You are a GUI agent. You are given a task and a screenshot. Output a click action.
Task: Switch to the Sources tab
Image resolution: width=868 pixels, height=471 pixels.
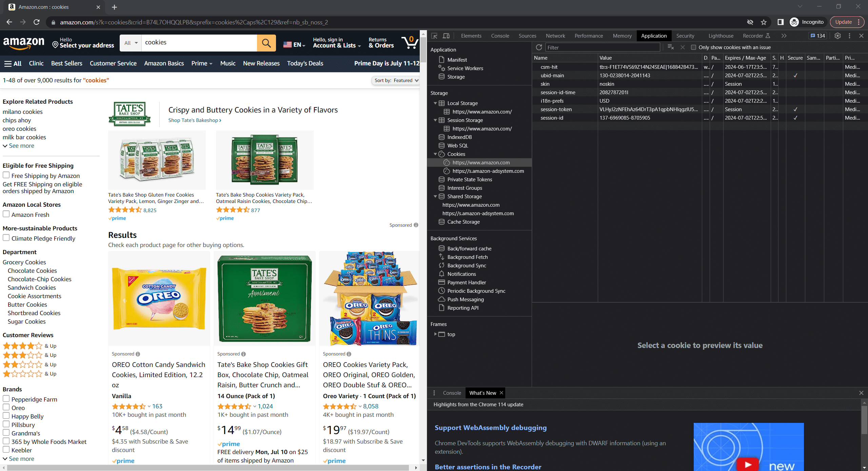coord(527,36)
